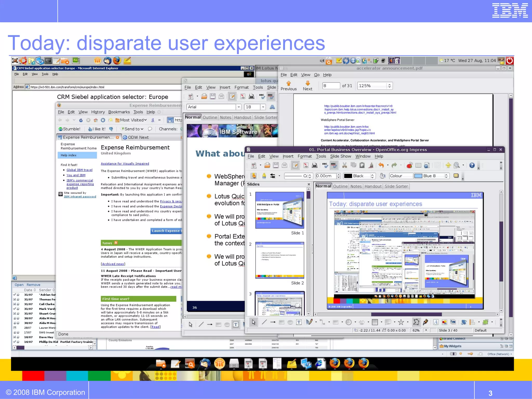Screen dimensions: 532x399
Task: Click Export as PDF icon in Impress
Action: pos(306,165)
